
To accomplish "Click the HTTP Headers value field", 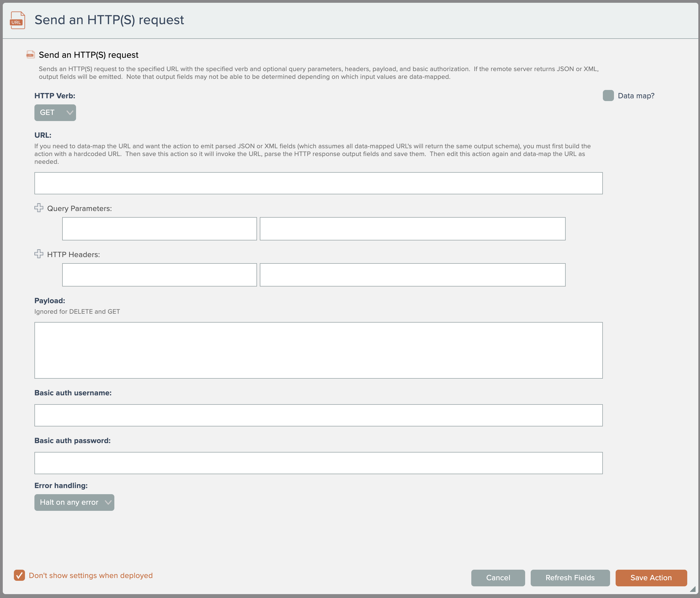I will [412, 275].
